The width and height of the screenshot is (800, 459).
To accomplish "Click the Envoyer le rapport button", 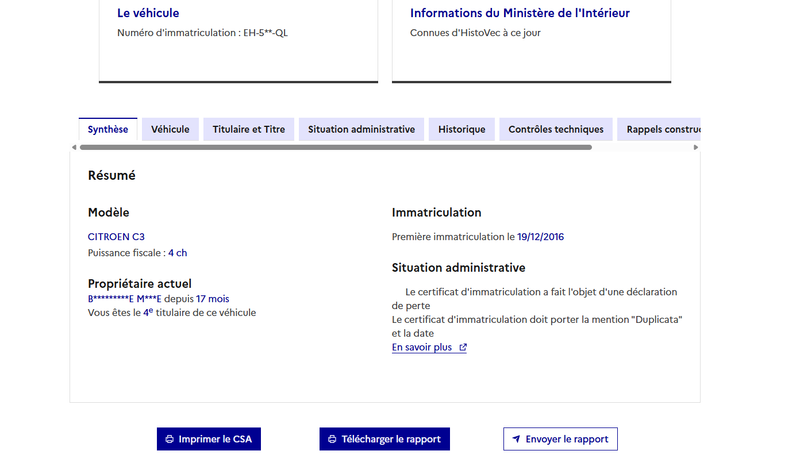I will tap(560, 439).
